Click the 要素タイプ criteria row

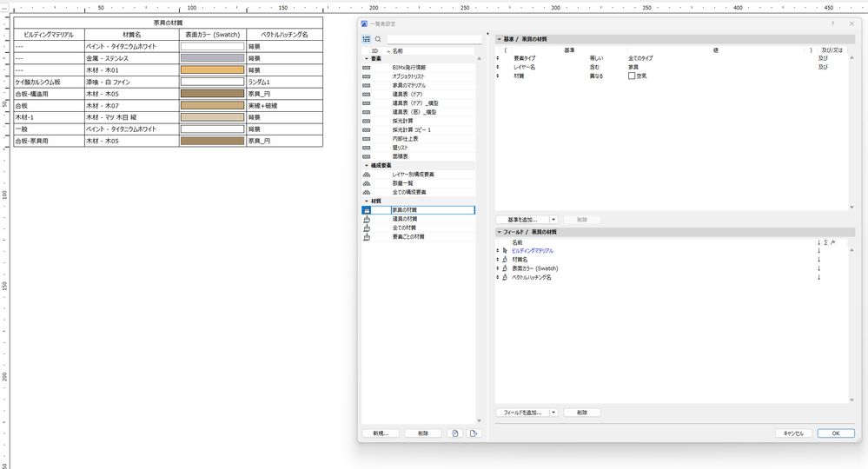point(671,58)
